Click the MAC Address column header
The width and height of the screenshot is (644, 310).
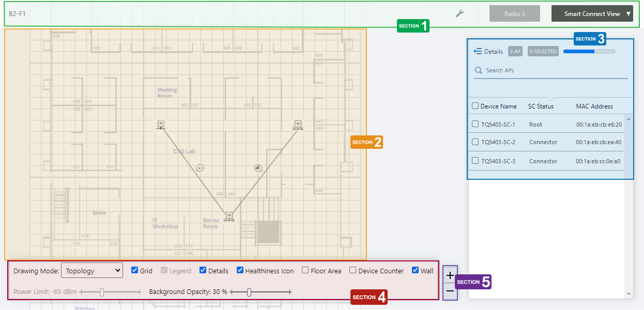[x=594, y=106]
